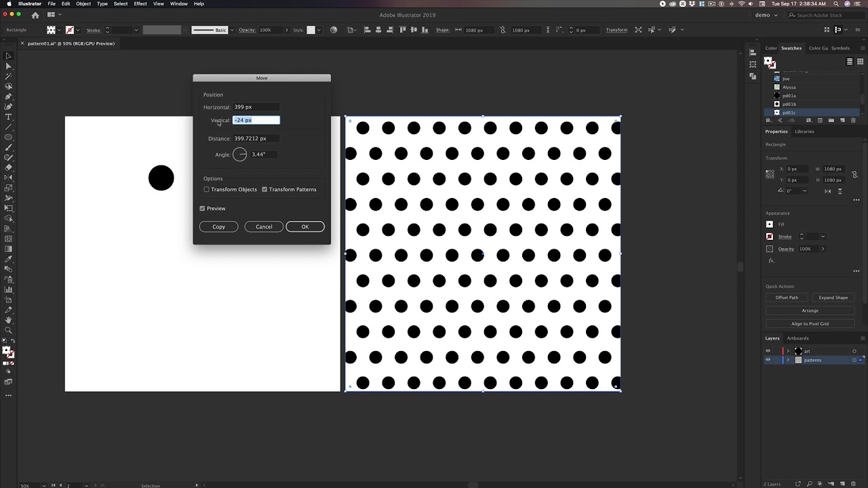Image resolution: width=868 pixels, height=488 pixels.
Task: Open the demo workspace dropdown
Action: pos(767,15)
